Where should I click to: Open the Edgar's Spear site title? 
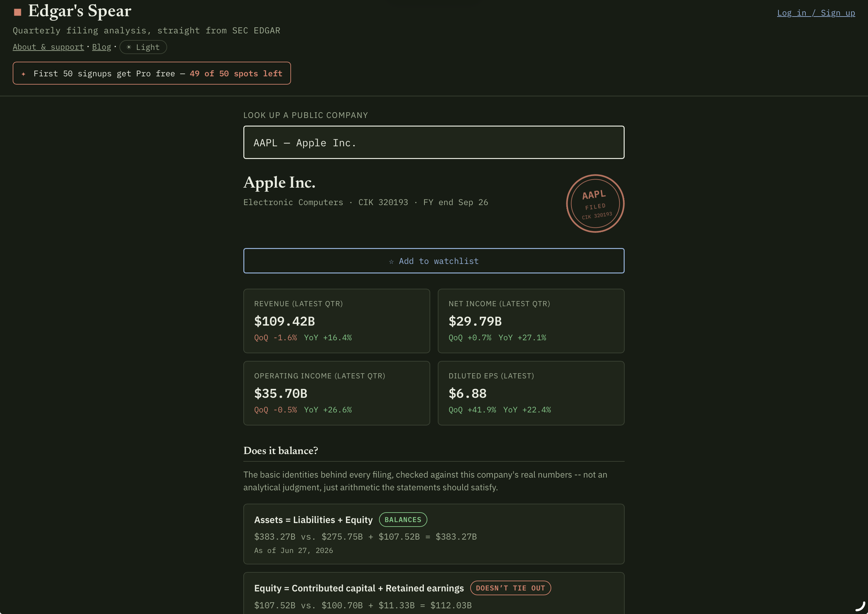(x=79, y=11)
